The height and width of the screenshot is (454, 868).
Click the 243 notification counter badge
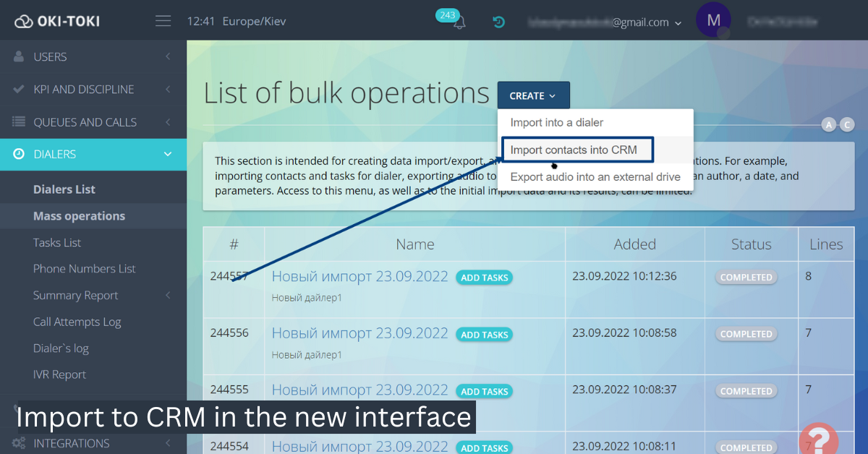(x=447, y=14)
